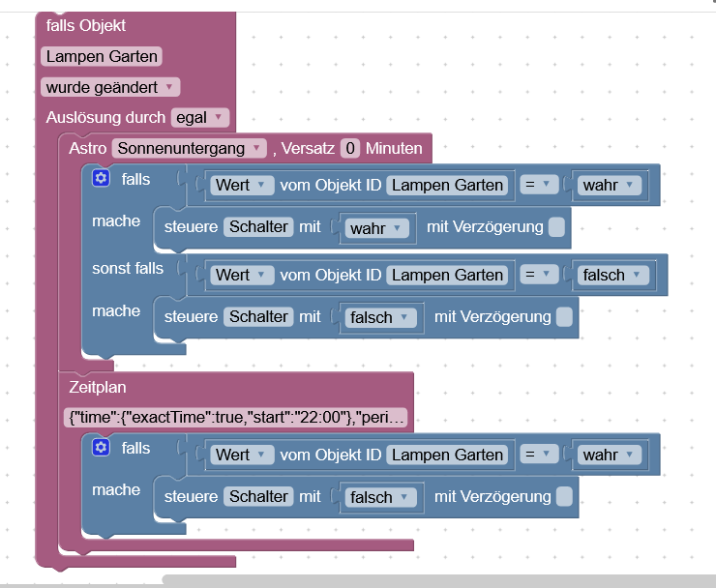This screenshot has height=588, width=716.
Task: Click Schalter object in first steuere block
Action: tap(258, 227)
